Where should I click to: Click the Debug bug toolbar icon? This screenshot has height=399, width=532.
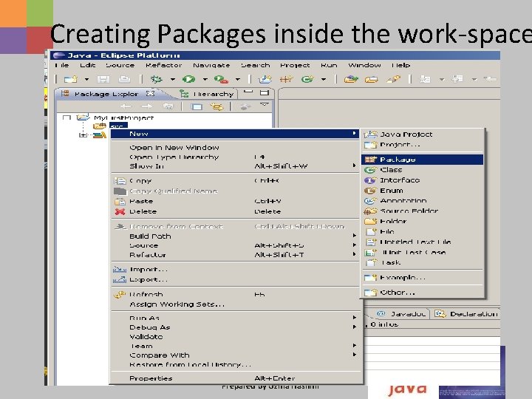pyautogui.click(x=157, y=79)
